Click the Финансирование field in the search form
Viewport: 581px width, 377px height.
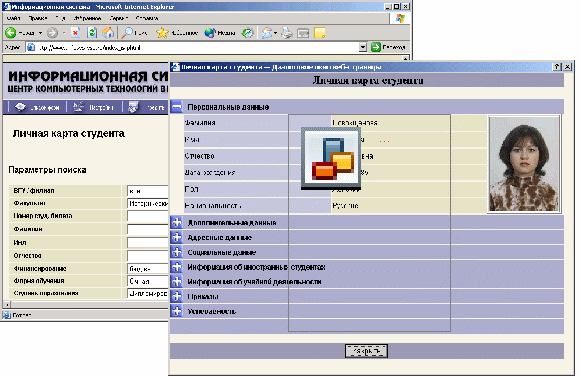point(147,268)
